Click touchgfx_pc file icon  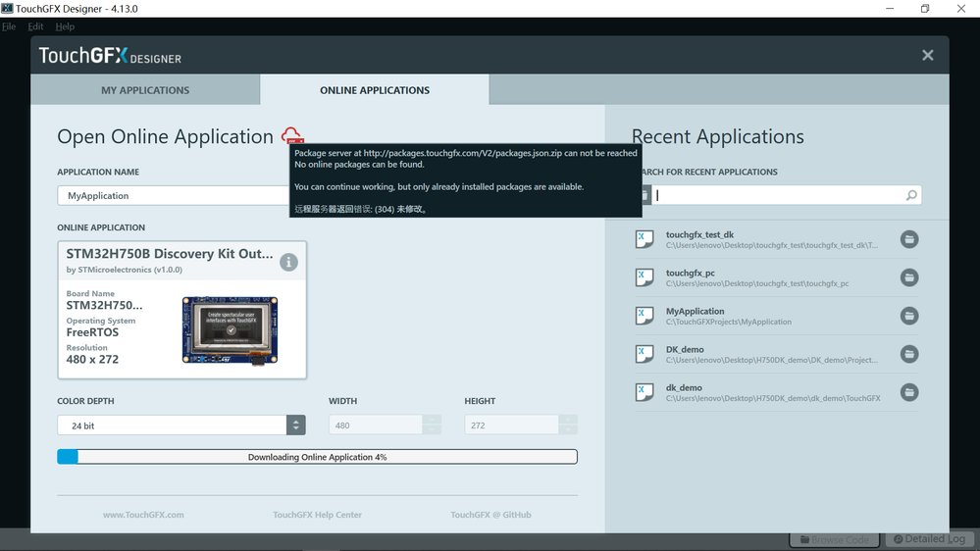(x=645, y=277)
